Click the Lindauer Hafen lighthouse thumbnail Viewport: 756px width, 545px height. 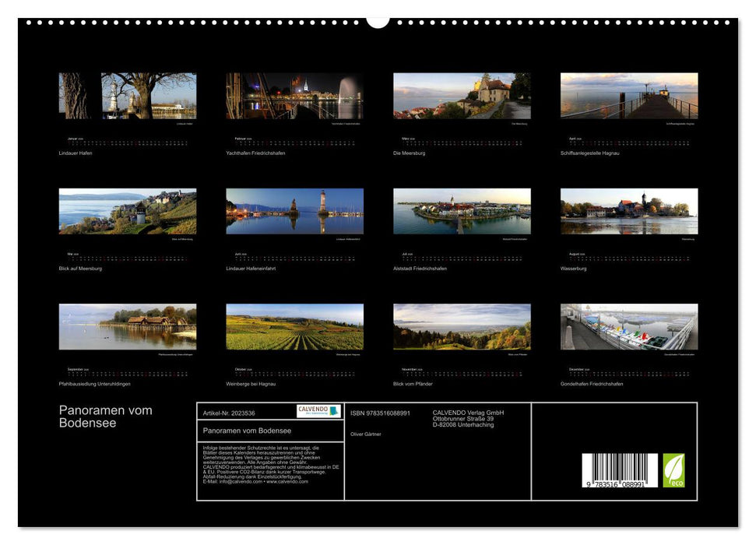(x=126, y=95)
